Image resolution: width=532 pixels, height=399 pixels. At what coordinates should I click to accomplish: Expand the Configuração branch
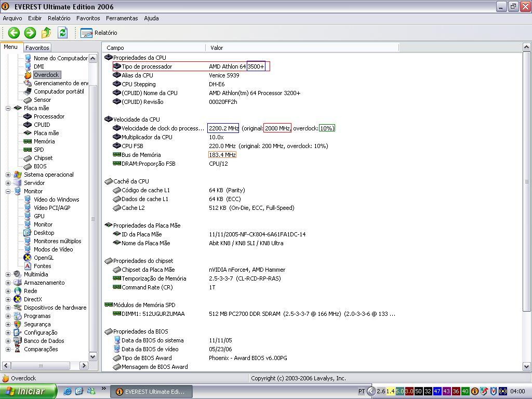[8, 332]
